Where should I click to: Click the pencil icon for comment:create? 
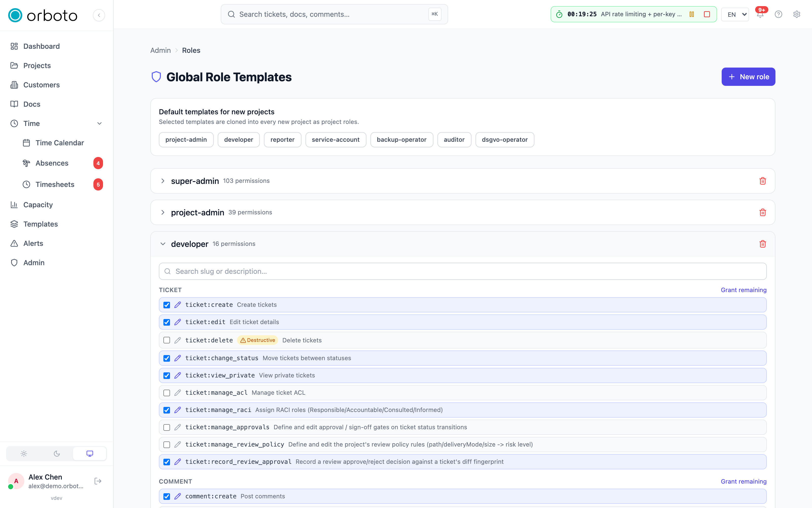coord(178,496)
